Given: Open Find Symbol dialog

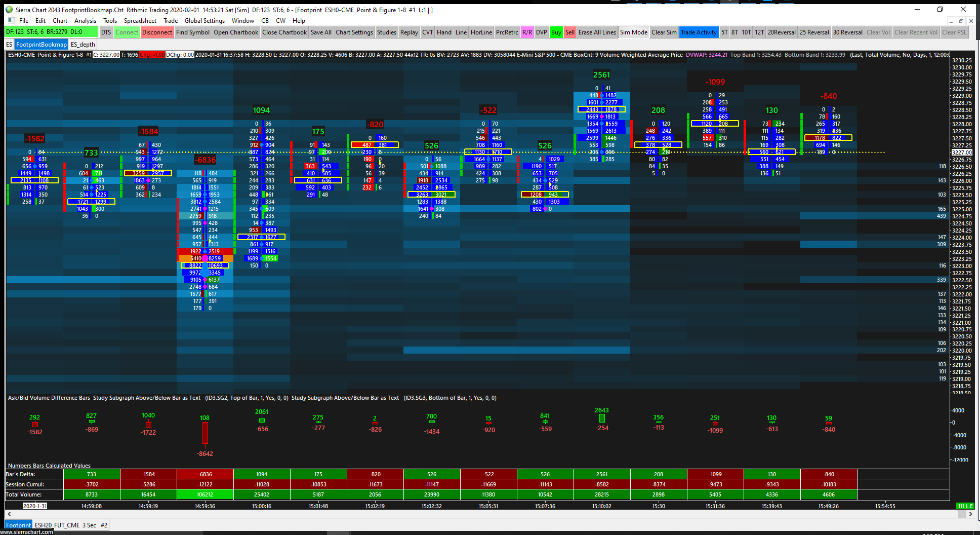Looking at the screenshot, I should [x=193, y=32].
